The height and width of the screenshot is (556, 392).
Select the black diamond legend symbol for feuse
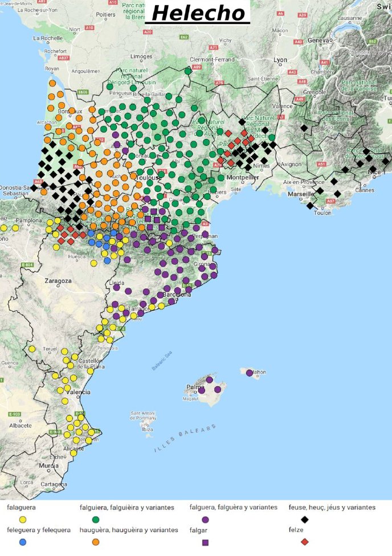304,520
